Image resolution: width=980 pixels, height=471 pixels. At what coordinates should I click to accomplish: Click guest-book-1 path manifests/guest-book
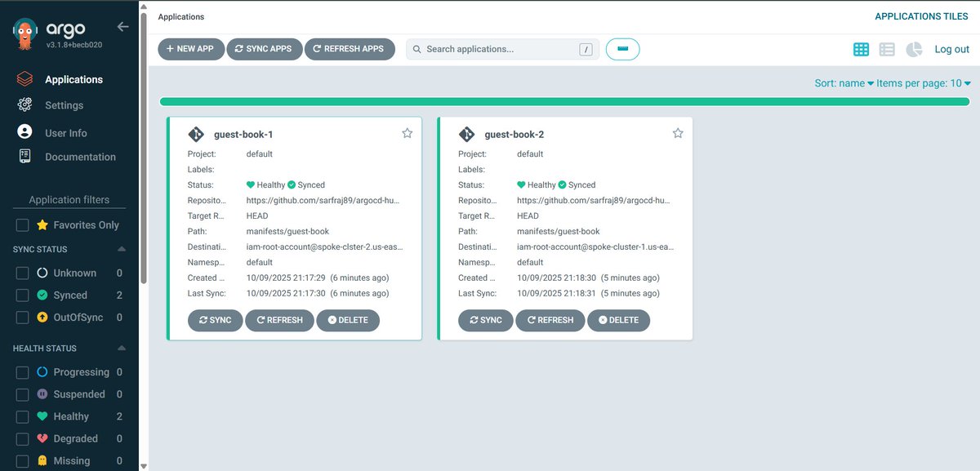point(287,231)
